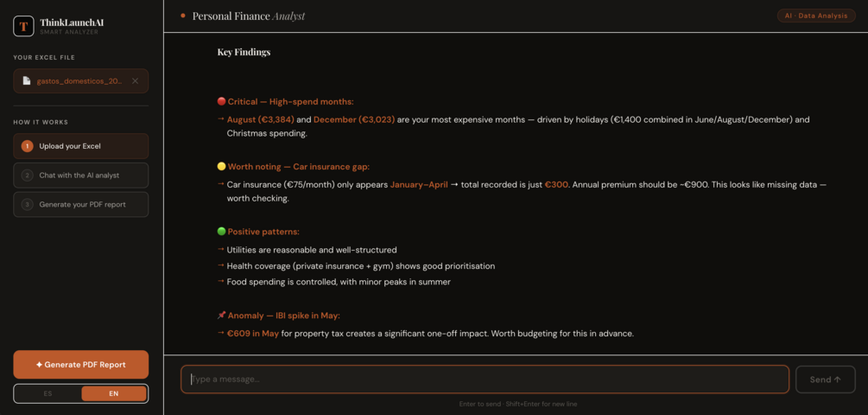
Task: Remove the uploaded gastos_domesticos file
Action: tap(135, 81)
